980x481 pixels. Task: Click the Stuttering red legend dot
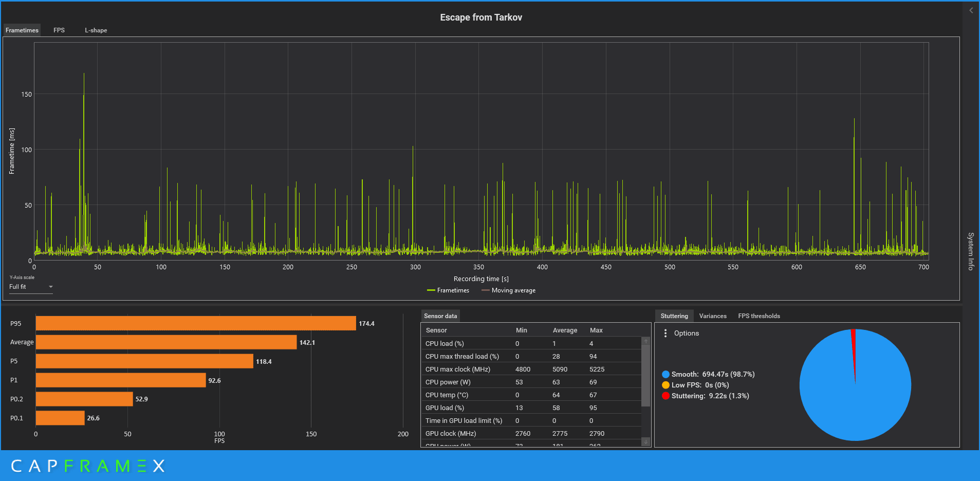tap(665, 396)
